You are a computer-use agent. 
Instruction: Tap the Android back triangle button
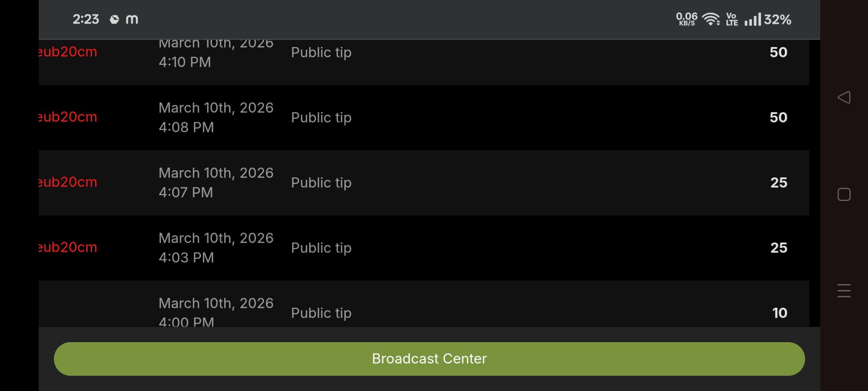coord(844,97)
